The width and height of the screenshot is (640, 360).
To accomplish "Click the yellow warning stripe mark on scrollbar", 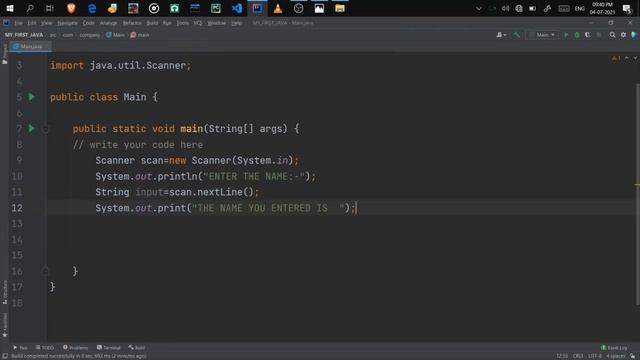I will point(637,185).
